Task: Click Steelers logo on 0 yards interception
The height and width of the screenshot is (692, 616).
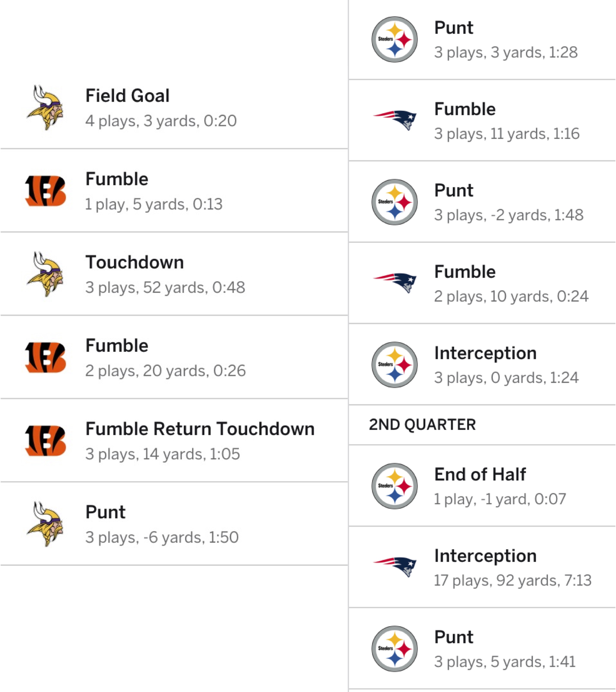Action: (395, 365)
